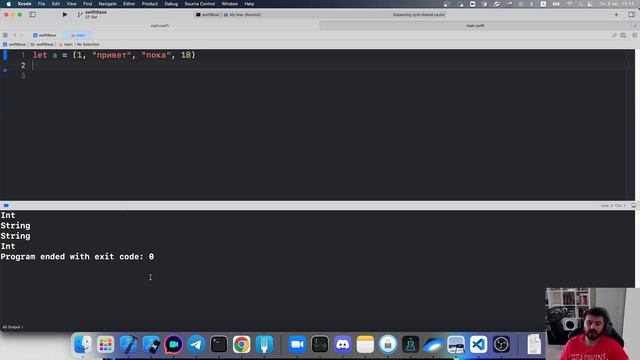Open OBS Studio from the Dock
The image size is (640, 360).
point(501,344)
